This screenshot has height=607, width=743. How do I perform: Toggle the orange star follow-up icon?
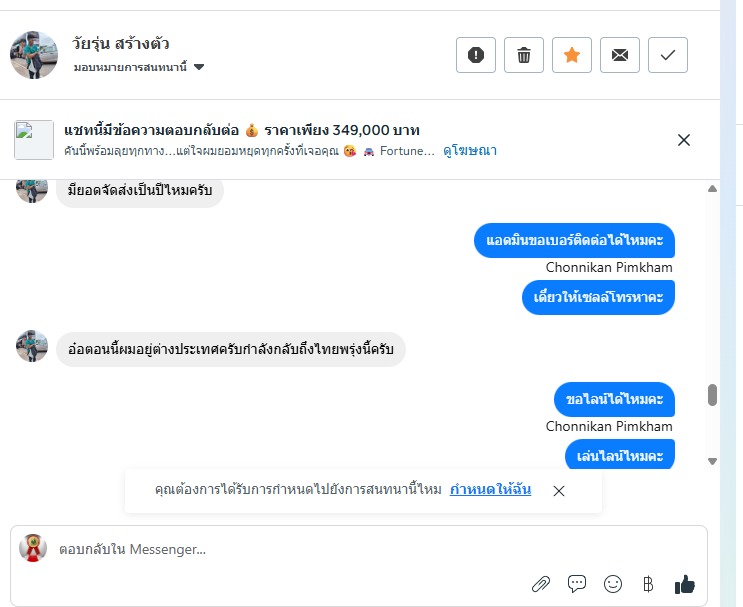pyautogui.click(x=572, y=55)
